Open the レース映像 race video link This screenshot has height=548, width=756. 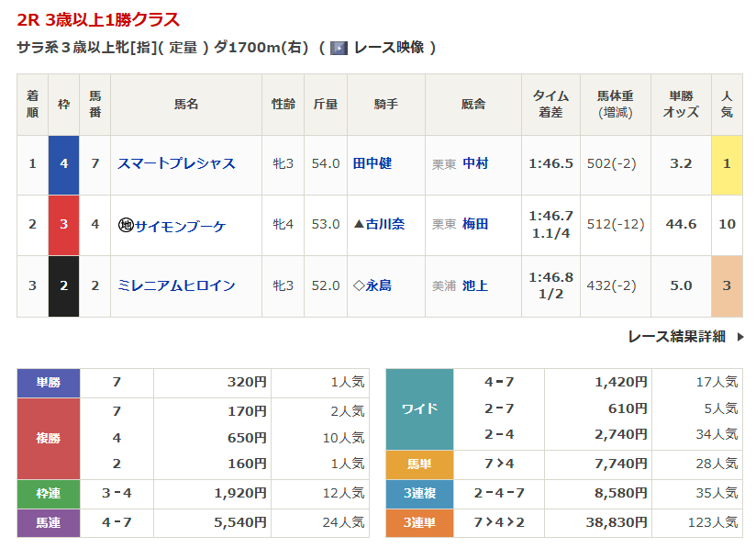pos(387,48)
